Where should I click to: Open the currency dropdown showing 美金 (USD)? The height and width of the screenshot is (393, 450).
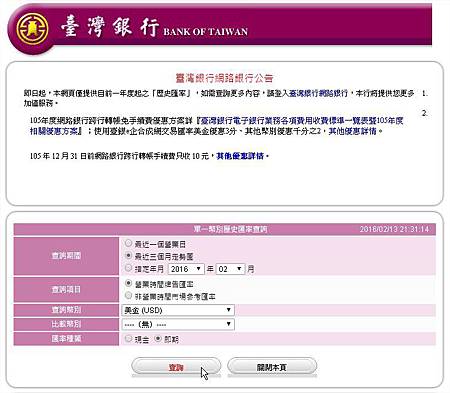(178, 310)
